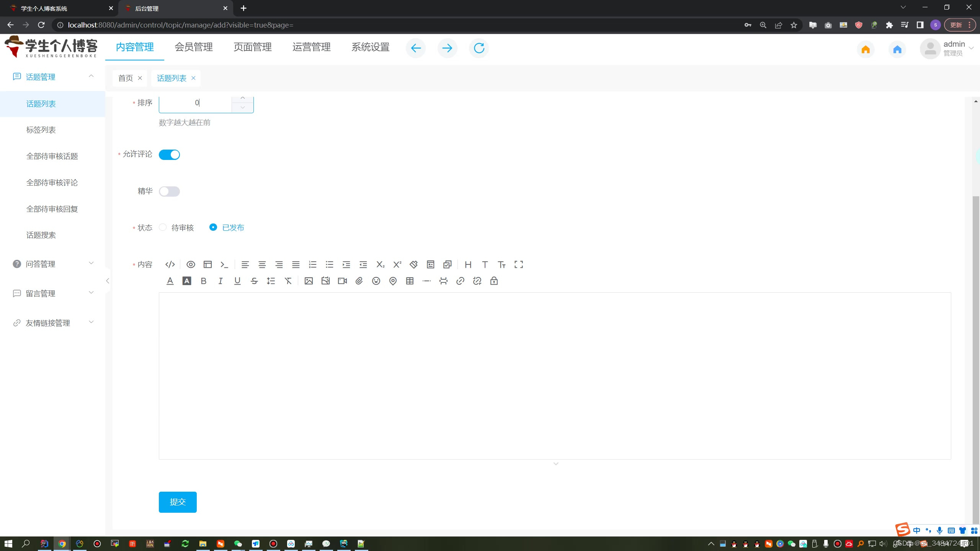Insert a video using the editor toolbar

click(x=342, y=281)
